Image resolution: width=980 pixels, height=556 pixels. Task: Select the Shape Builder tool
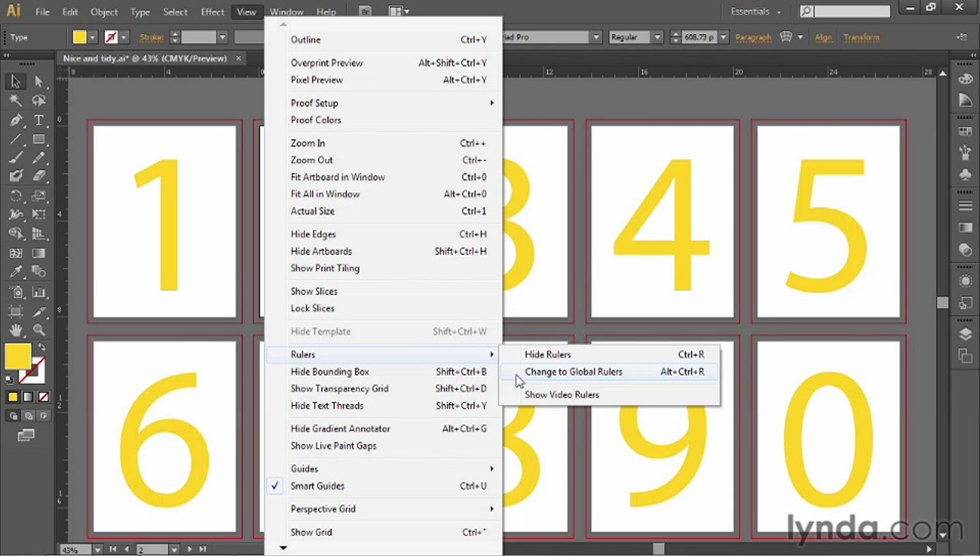click(15, 234)
